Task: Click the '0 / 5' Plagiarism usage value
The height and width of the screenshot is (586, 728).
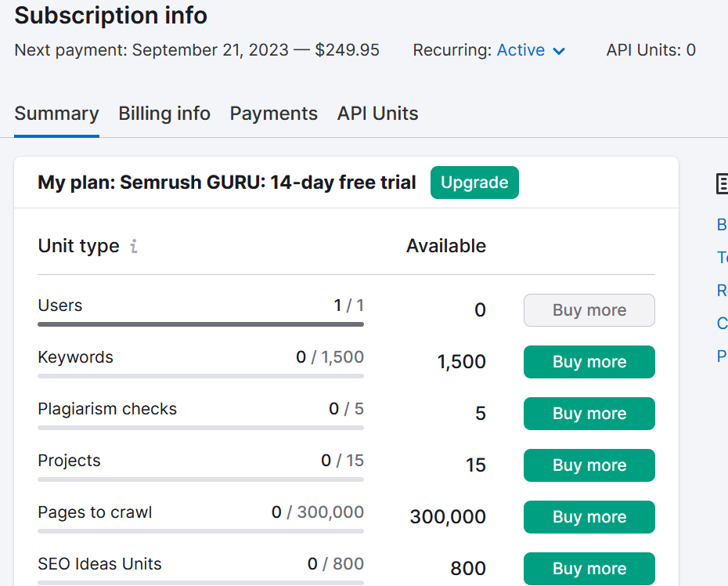Action: pos(346,409)
